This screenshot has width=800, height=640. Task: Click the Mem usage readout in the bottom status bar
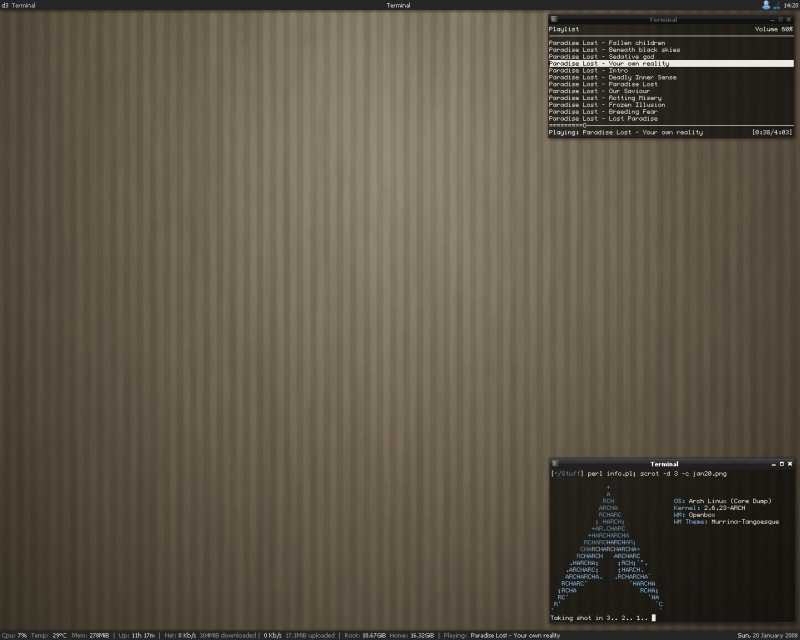pos(90,636)
